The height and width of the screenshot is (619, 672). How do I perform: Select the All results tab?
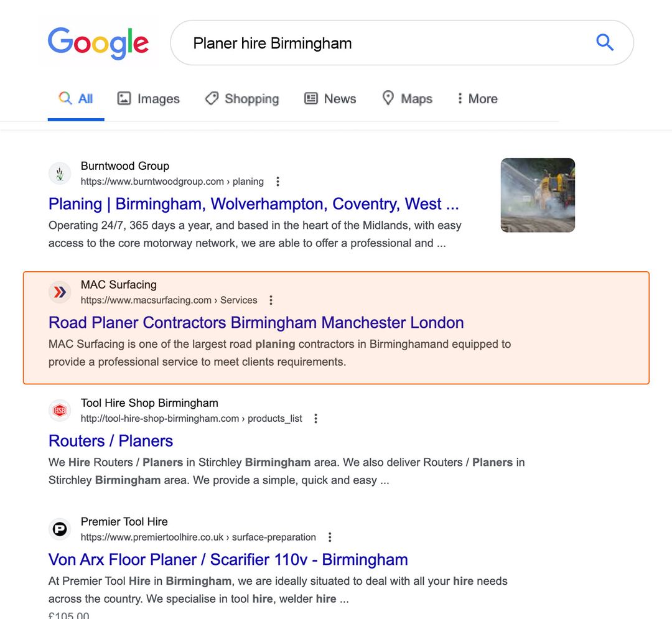coord(75,98)
